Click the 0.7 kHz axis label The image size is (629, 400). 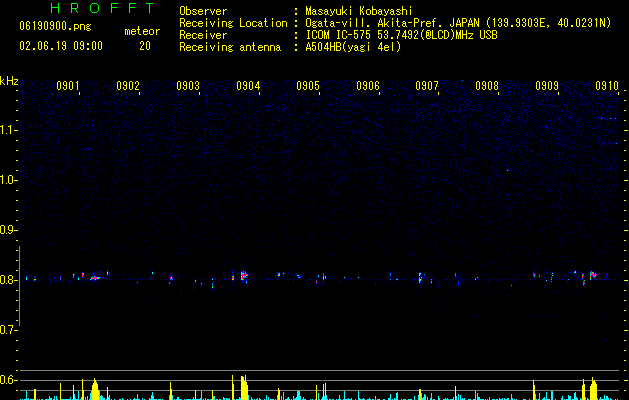click(8, 330)
